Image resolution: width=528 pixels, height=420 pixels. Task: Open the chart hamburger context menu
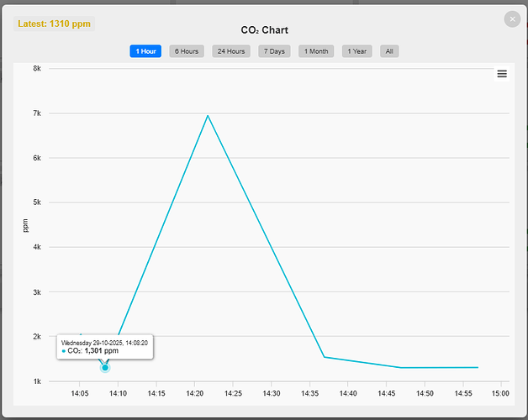502,74
